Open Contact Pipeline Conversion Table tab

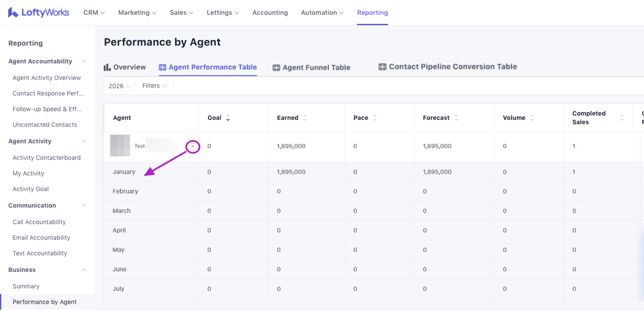coord(447,66)
